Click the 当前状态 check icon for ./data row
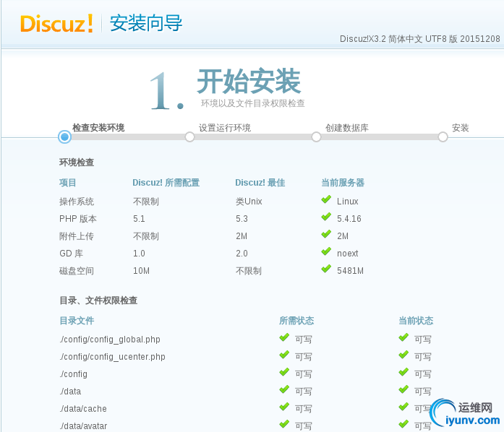Screen dimensions: 504x432 click(x=403, y=389)
